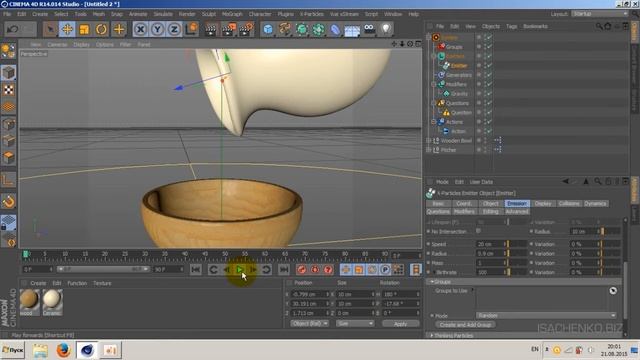This screenshot has height=360, width=640.
Task: Select the Make Editable icon in left sidebar
Action: pyautogui.click(x=9, y=51)
